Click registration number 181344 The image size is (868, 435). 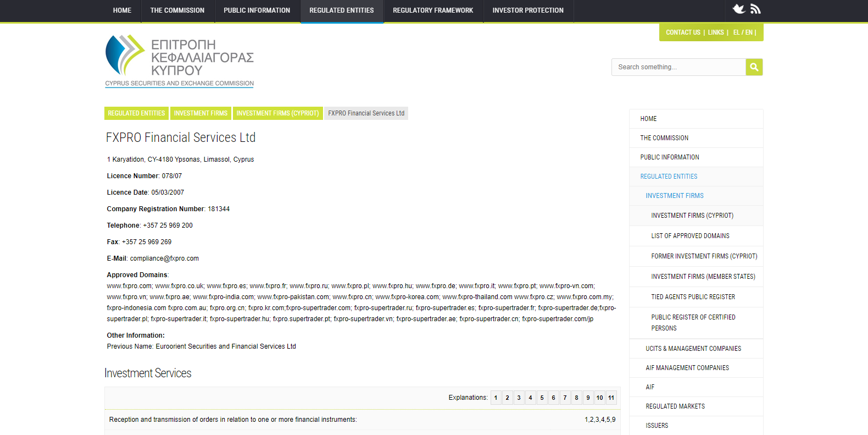pyautogui.click(x=219, y=209)
